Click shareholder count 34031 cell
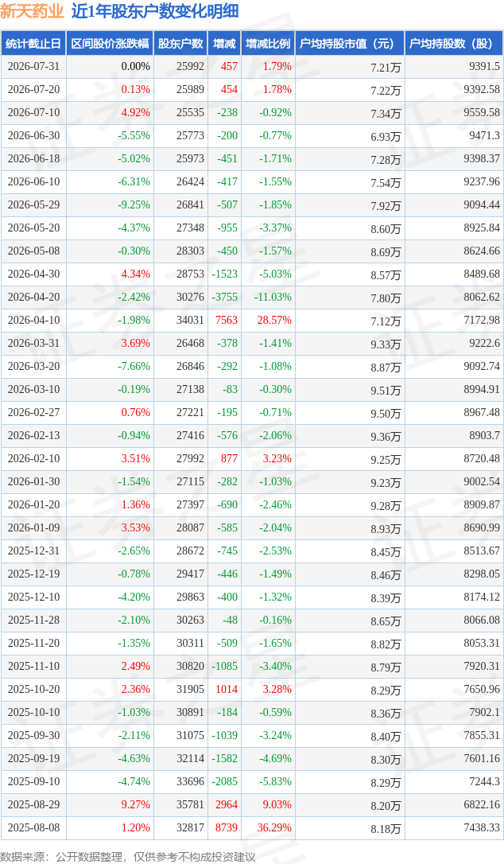The height and width of the screenshot is (864, 504). click(190, 320)
